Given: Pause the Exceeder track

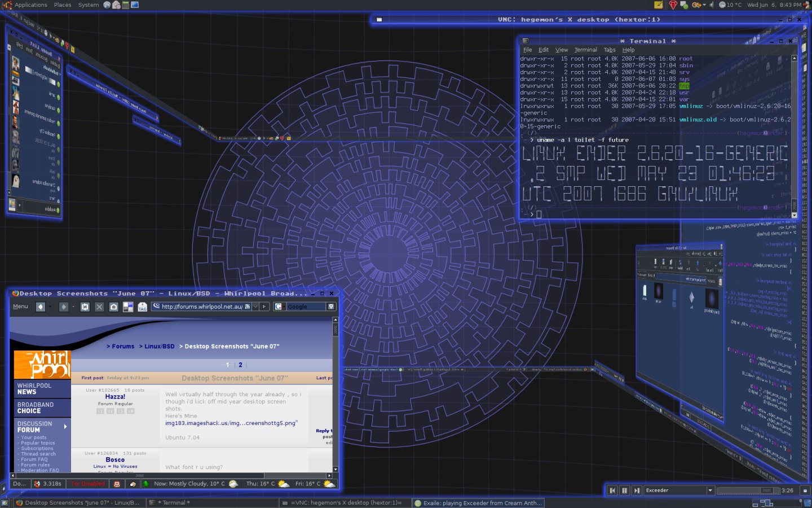Looking at the screenshot, I should pyautogui.click(x=624, y=491).
